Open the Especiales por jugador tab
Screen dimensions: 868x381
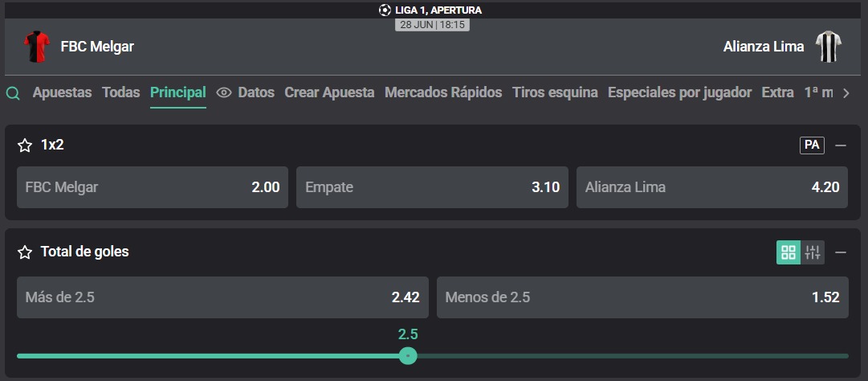pos(680,92)
